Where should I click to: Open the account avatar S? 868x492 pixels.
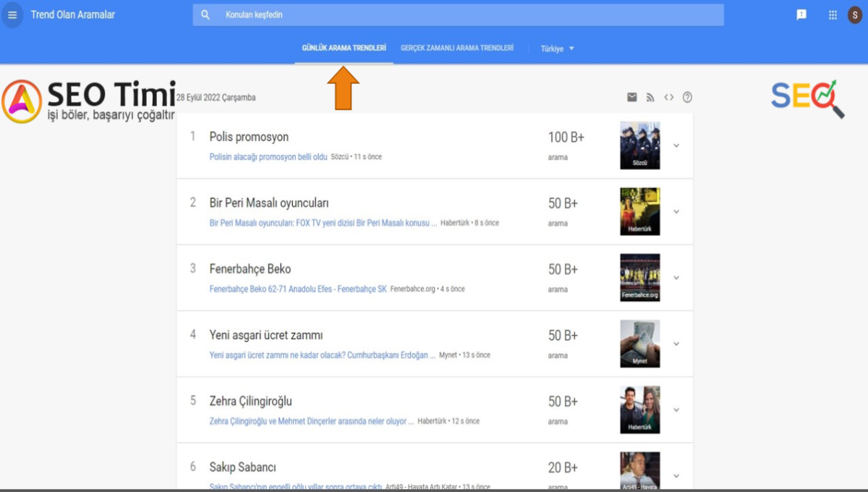click(855, 14)
